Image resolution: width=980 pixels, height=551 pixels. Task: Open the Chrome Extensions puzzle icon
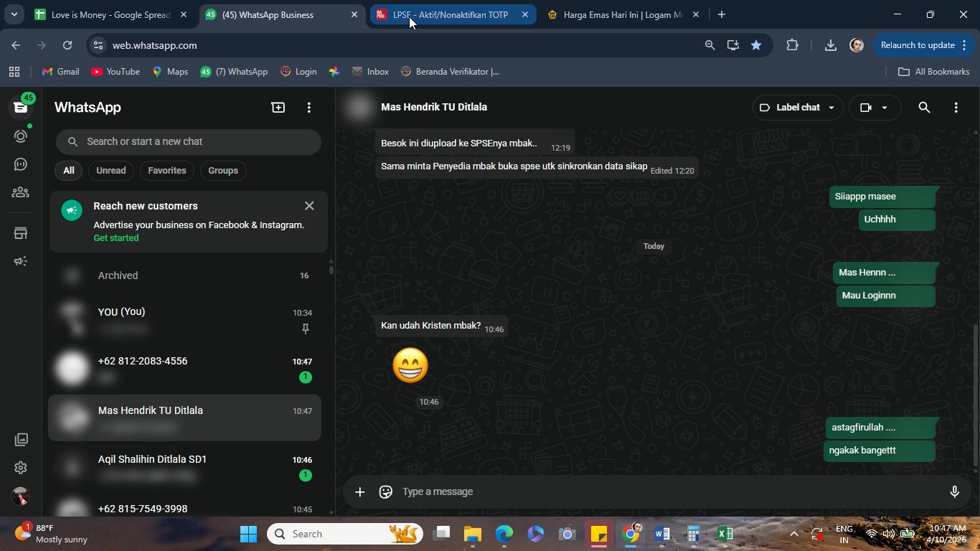[792, 45]
